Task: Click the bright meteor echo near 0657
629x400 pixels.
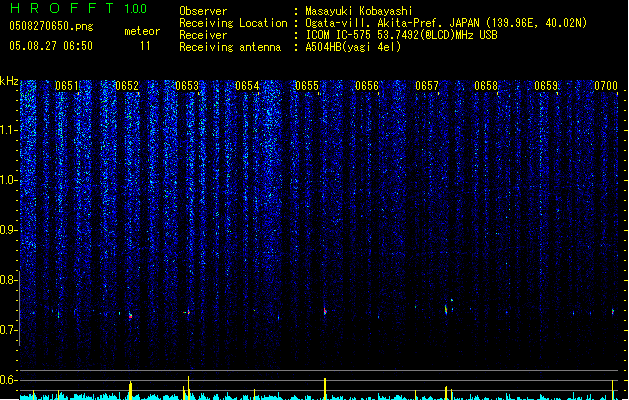Action: coord(446,309)
